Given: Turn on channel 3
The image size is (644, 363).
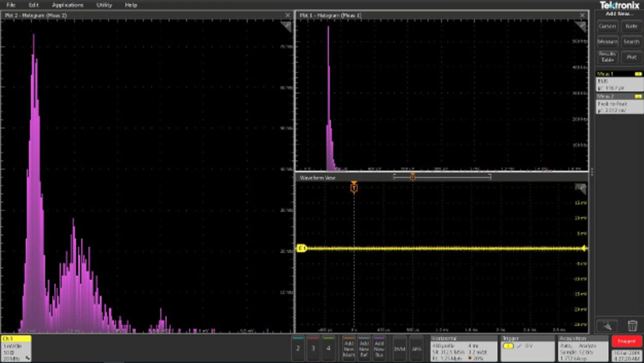Looking at the screenshot, I should (313, 348).
